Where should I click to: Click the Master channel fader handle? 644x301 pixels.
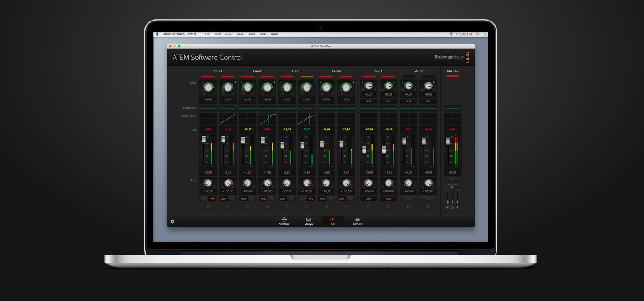pos(448,141)
